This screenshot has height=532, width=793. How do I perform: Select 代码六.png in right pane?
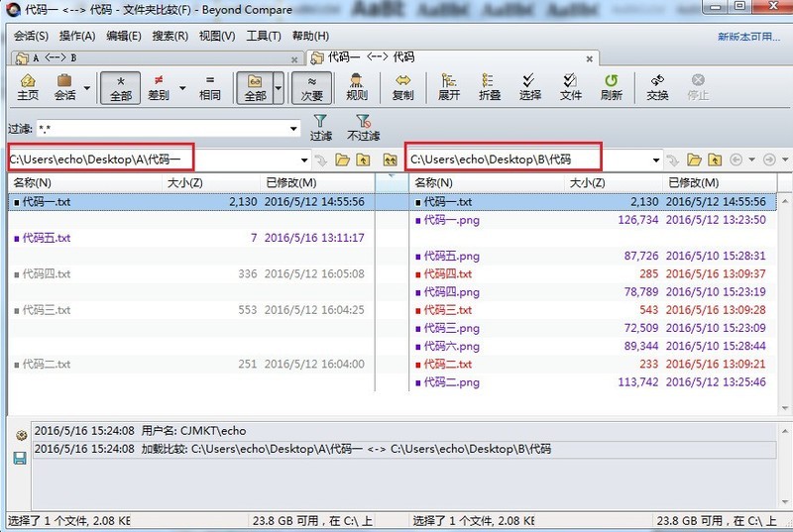tap(452, 347)
